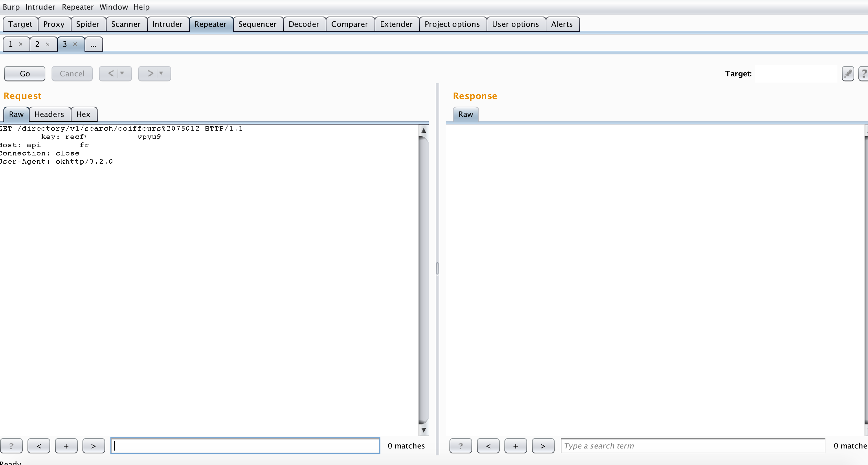Open the history forward dropdown arrow
Viewport: 868px width, 465px height.
(161, 74)
